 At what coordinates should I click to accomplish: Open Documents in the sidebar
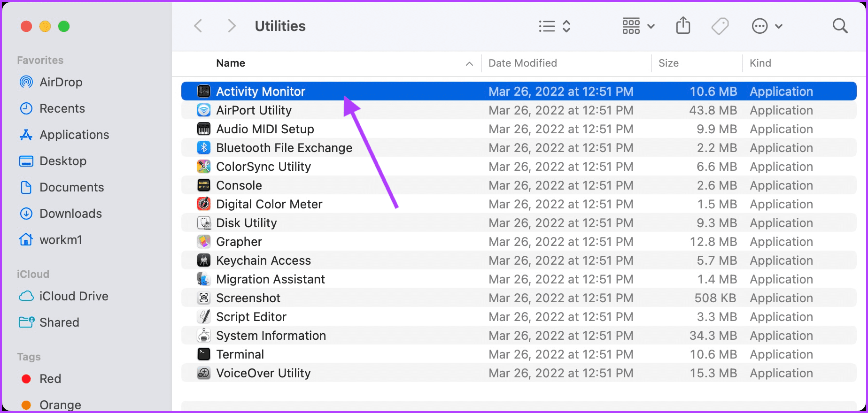[61, 187]
